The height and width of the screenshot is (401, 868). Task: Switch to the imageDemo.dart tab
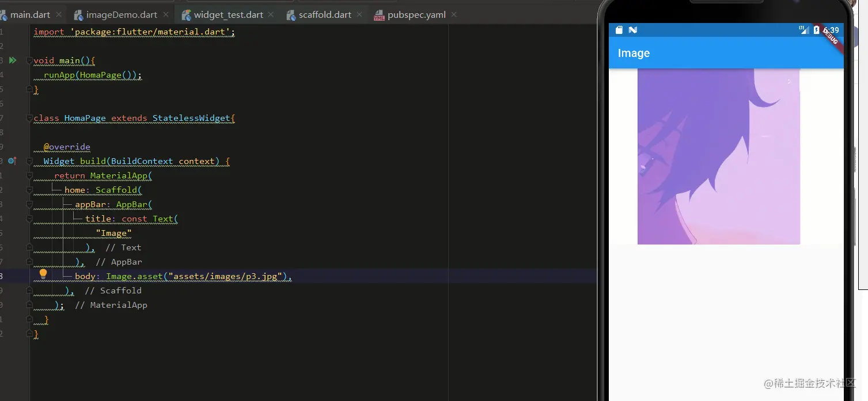pyautogui.click(x=122, y=15)
